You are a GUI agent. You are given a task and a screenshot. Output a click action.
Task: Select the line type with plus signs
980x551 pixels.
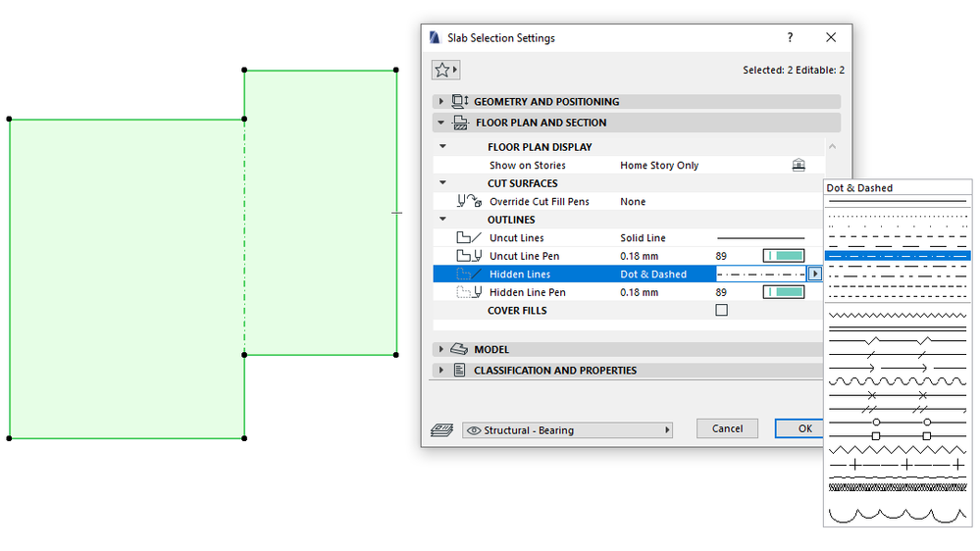(898, 465)
